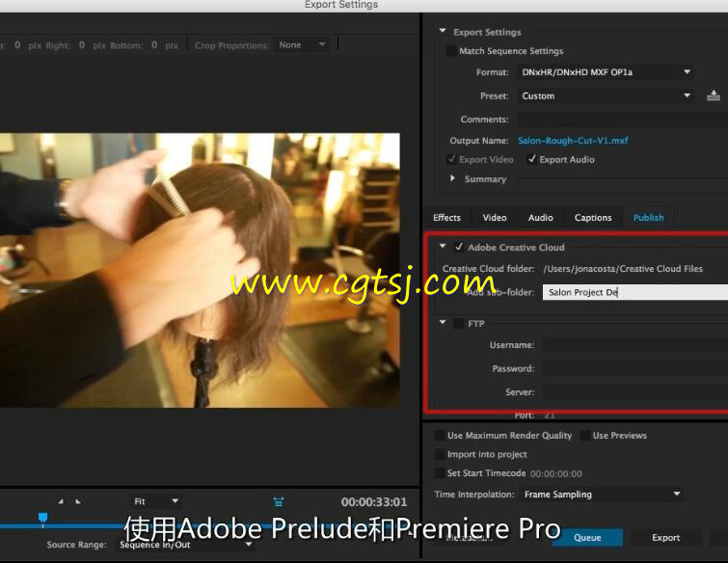Click the FTP Password field

pos(635,368)
